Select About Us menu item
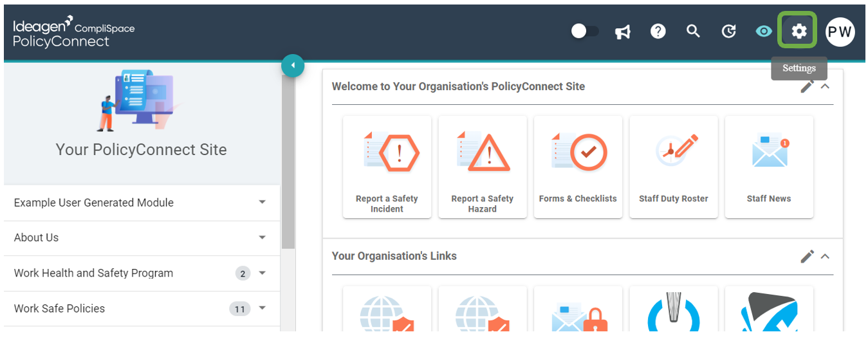868x341 pixels. (x=142, y=238)
